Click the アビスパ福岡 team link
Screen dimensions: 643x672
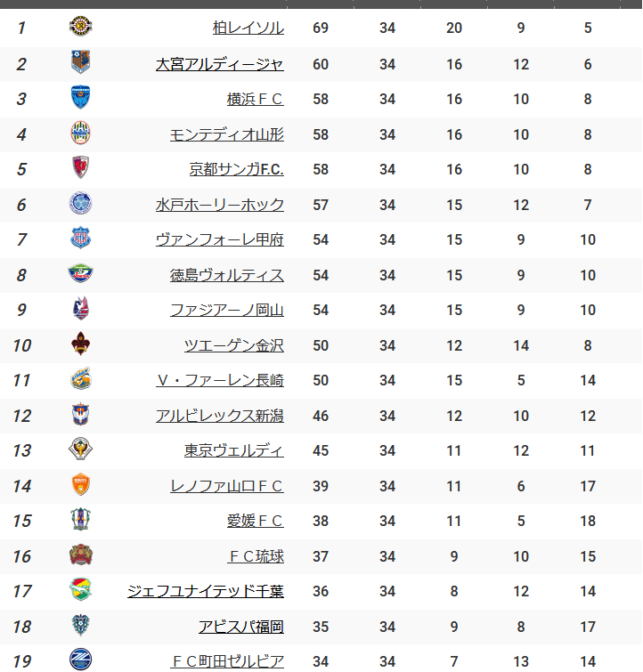click(241, 627)
